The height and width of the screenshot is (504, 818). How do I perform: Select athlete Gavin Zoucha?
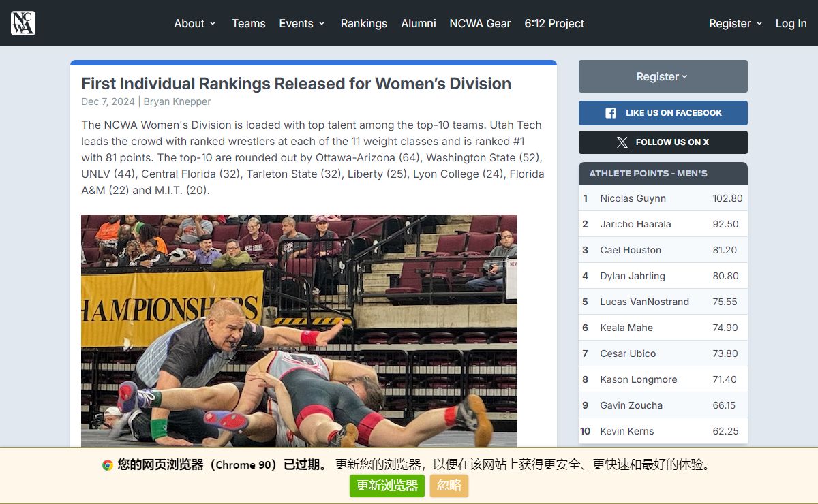pos(631,405)
